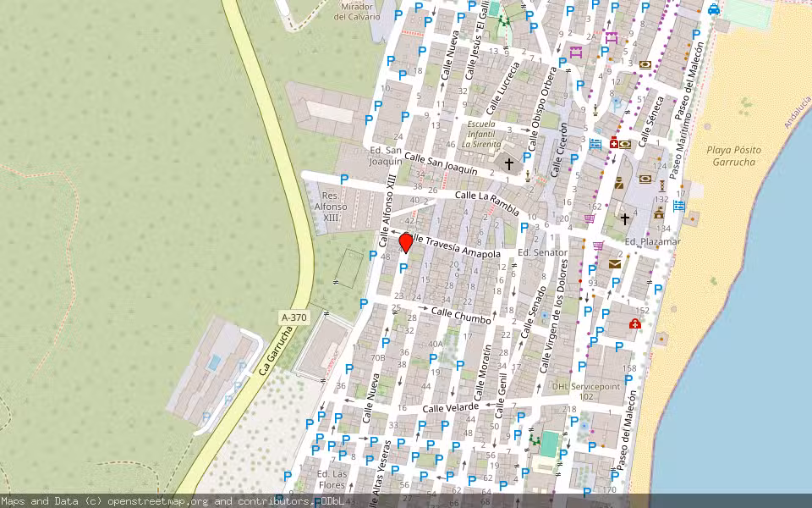
Task: Click the Calle Senado street label
Action: pyautogui.click(x=535, y=312)
